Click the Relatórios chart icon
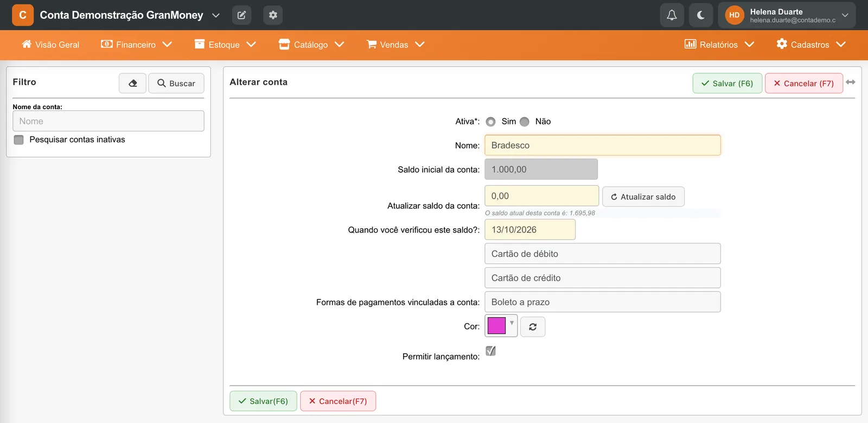868x423 pixels. point(690,44)
